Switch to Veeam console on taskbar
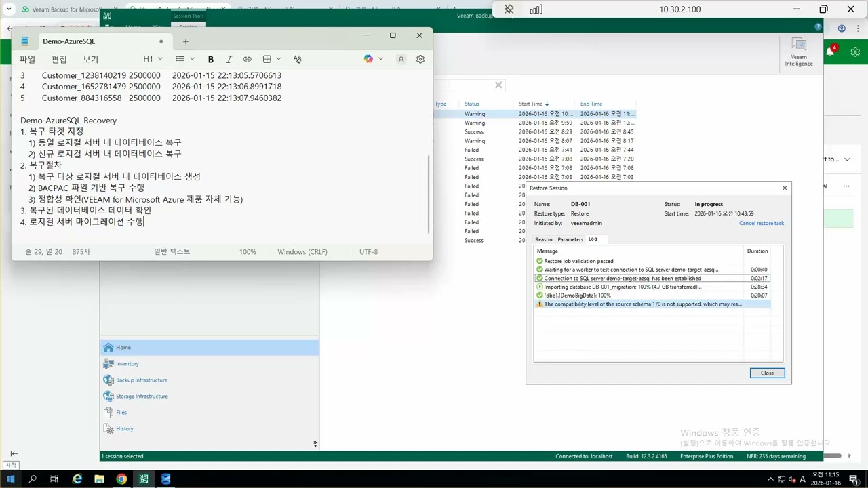 143,479
